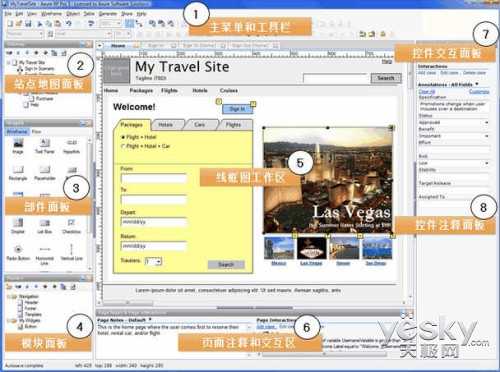Select the Hotels tab in the wireframe
The height and width of the screenshot is (372, 500).
(166, 125)
